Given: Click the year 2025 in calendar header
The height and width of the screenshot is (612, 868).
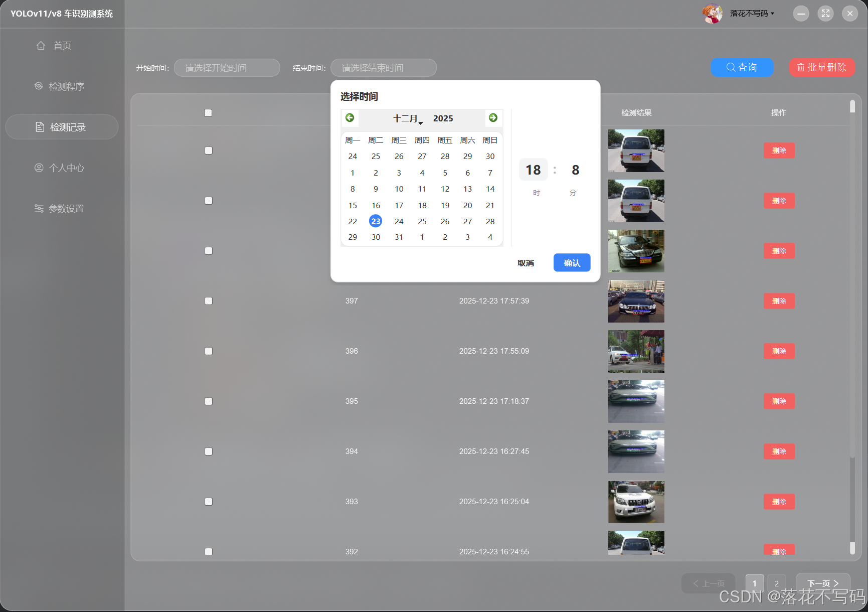Looking at the screenshot, I should click(x=443, y=119).
